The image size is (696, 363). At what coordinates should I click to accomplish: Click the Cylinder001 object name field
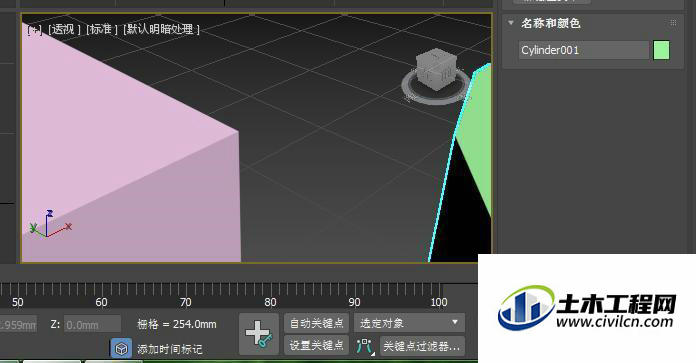coord(584,50)
